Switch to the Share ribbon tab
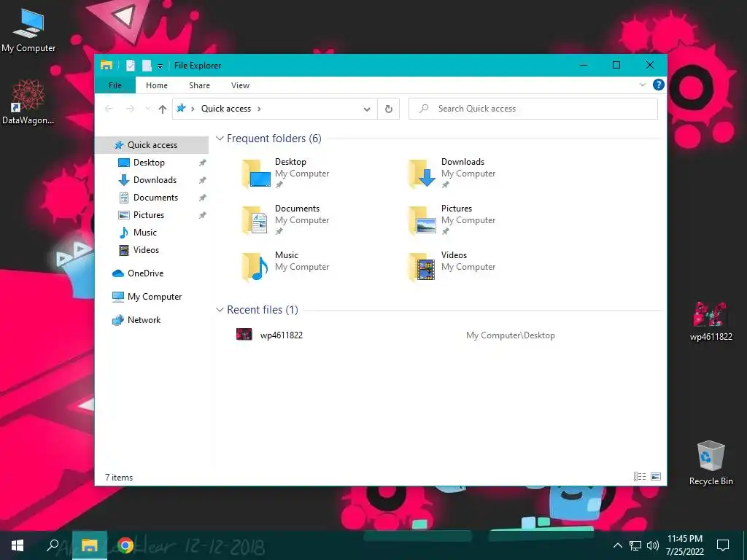 click(199, 85)
